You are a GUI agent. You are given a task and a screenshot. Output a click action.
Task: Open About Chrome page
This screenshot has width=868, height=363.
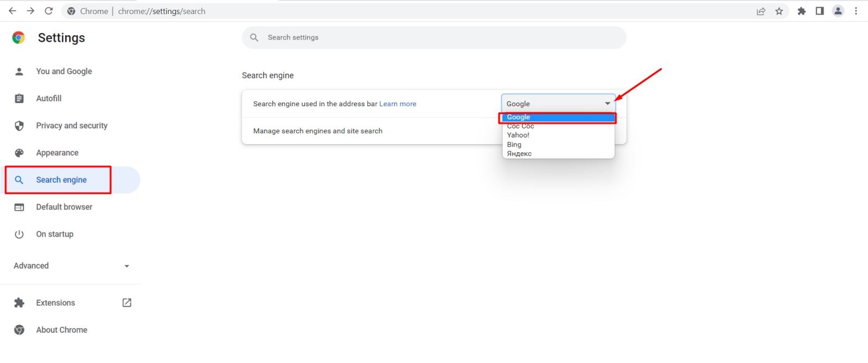[x=62, y=330]
